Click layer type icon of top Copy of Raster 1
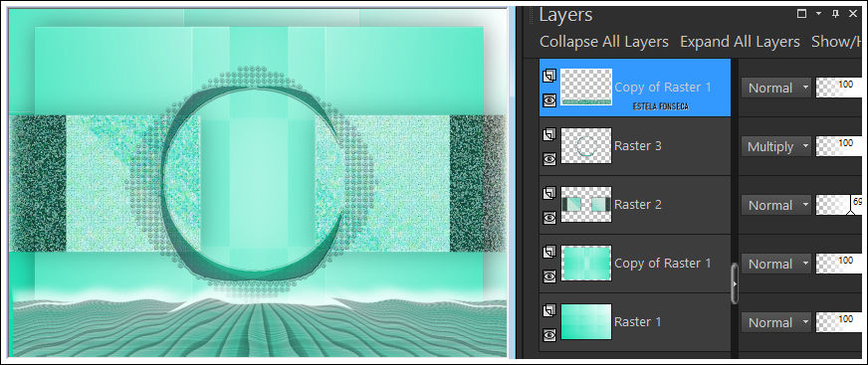The height and width of the screenshot is (365, 868). [x=549, y=76]
